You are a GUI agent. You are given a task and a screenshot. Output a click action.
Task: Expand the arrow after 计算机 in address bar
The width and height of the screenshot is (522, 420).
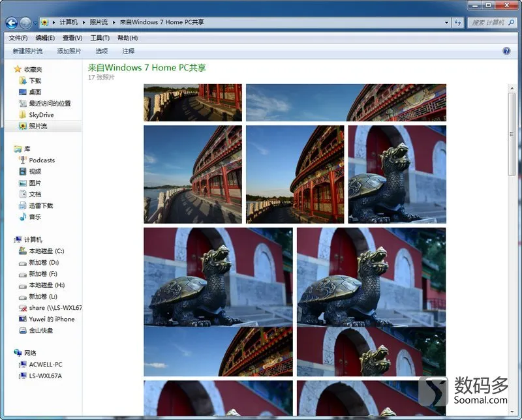tap(84, 23)
